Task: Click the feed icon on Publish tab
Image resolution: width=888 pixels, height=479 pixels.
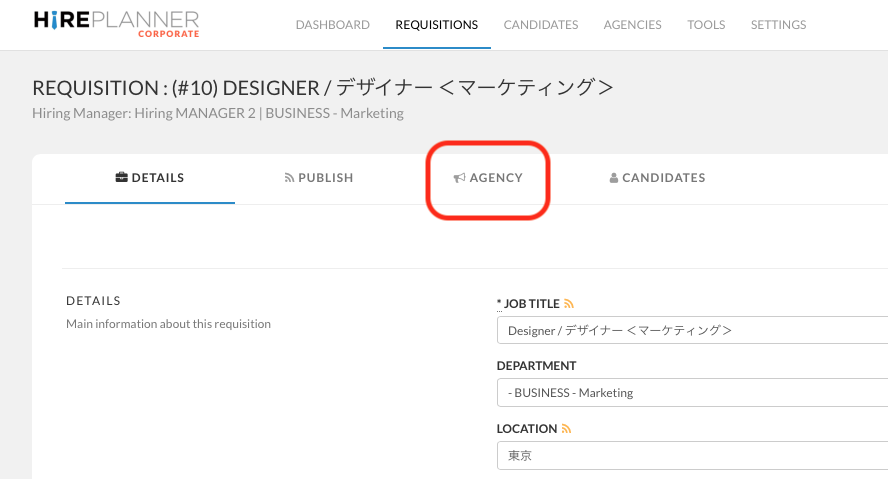Action: pyautogui.click(x=289, y=178)
